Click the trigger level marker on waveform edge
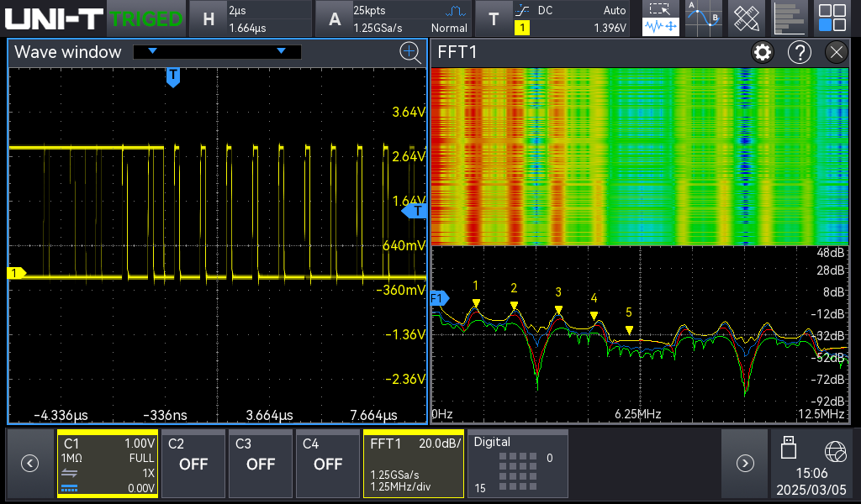This screenshot has height=504, width=861. pyautogui.click(x=416, y=212)
